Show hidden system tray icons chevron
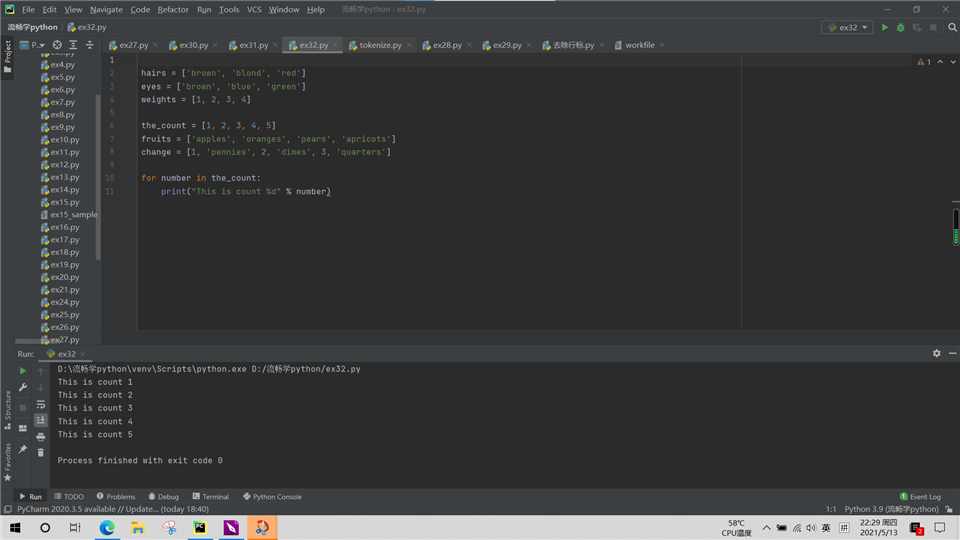This screenshot has width=960, height=540. point(766,528)
